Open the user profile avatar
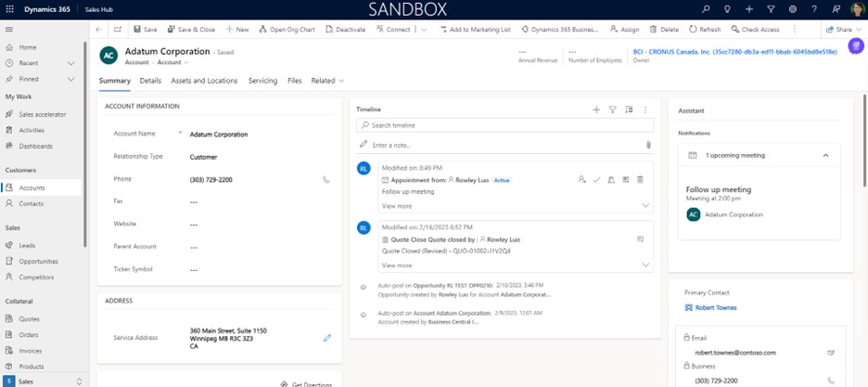This screenshot has width=868, height=387. coord(857,9)
